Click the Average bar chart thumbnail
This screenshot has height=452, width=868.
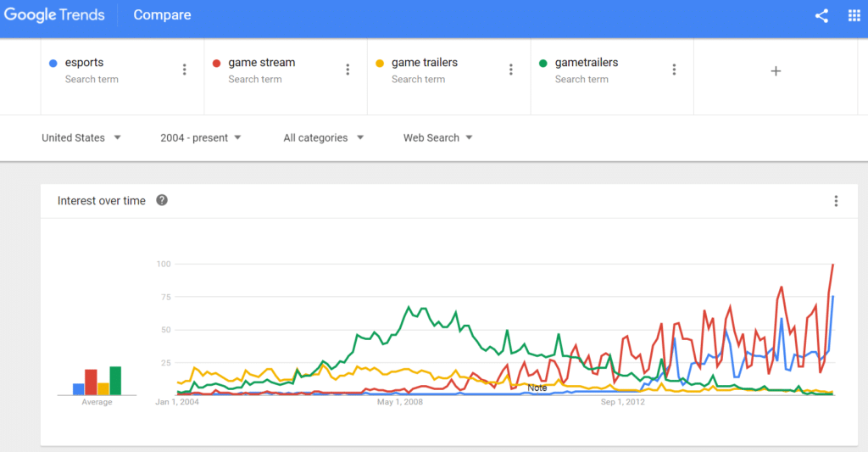(x=97, y=382)
